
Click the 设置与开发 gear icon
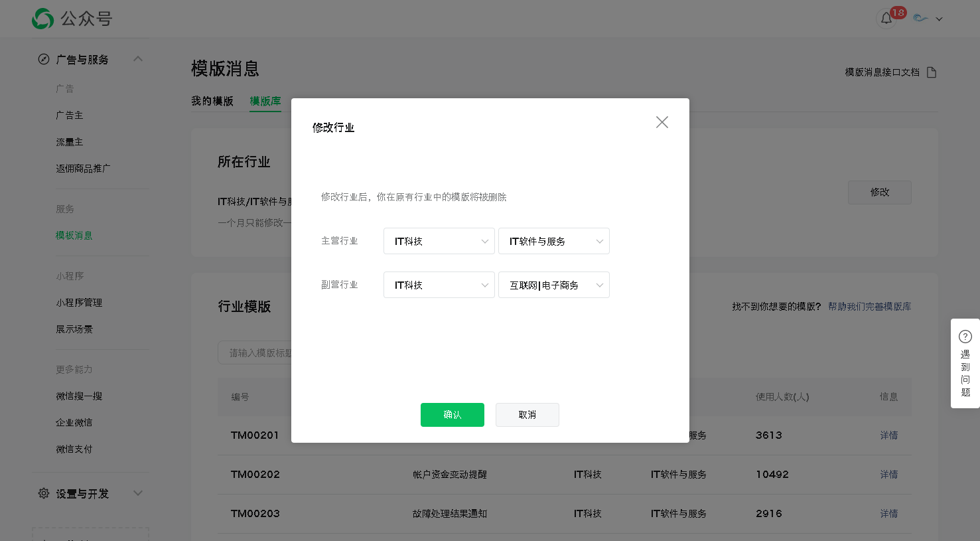[x=44, y=493]
